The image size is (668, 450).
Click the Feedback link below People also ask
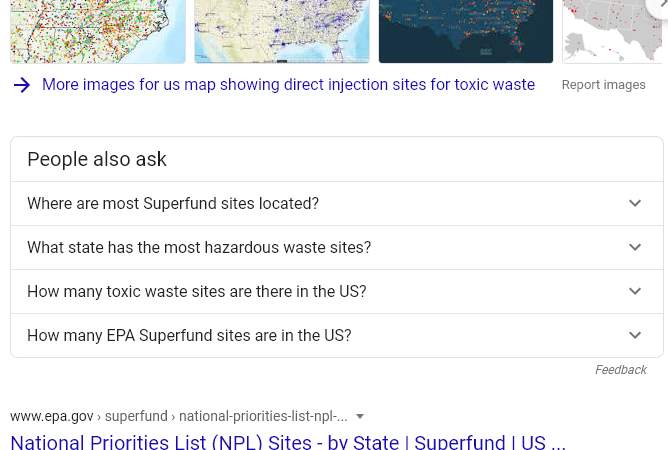(621, 369)
